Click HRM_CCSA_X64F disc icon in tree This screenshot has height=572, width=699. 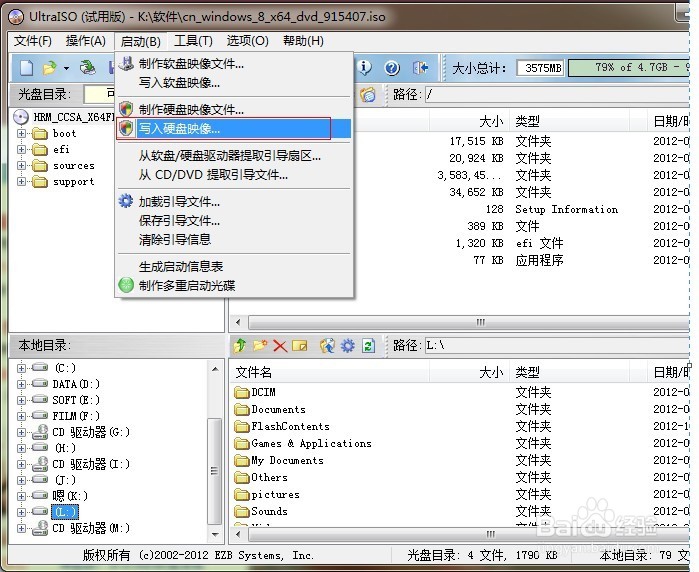(21, 117)
